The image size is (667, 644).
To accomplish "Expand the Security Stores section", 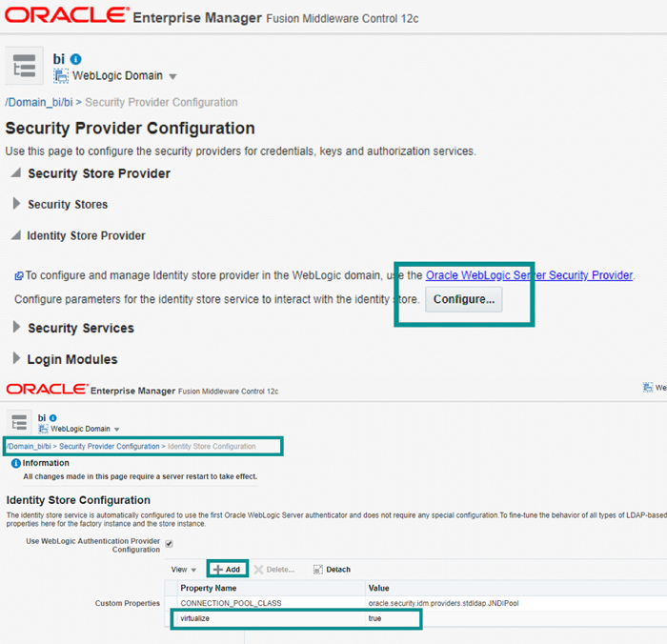I will point(16,203).
